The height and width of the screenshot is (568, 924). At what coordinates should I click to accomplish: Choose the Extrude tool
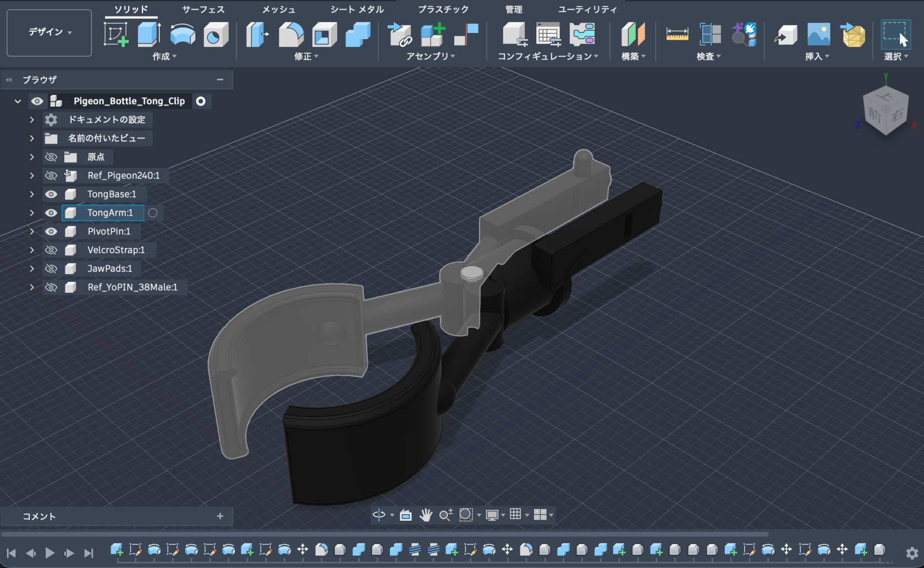[x=149, y=34]
